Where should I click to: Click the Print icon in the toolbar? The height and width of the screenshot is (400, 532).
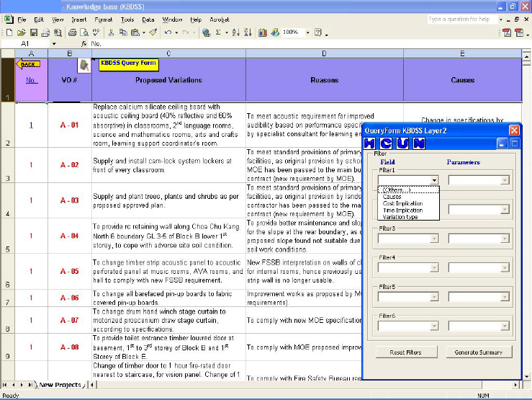[x=72, y=32]
